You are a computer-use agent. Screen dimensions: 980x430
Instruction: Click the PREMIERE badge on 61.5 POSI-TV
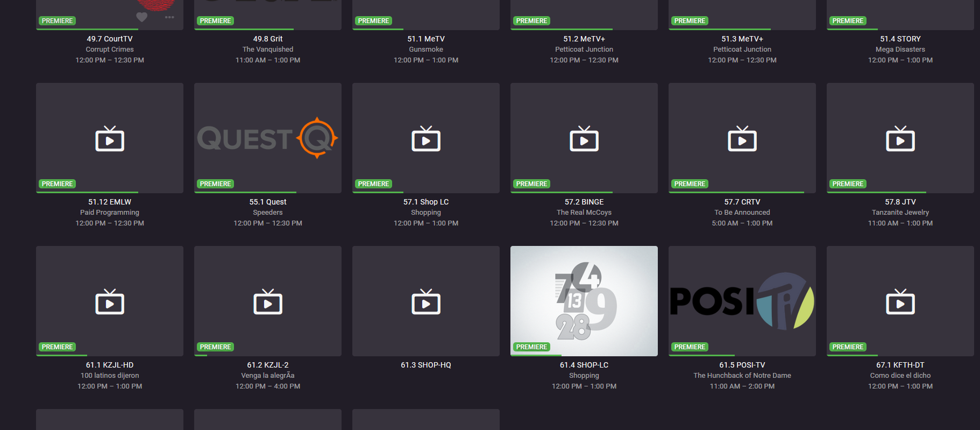tap(690, 347)
